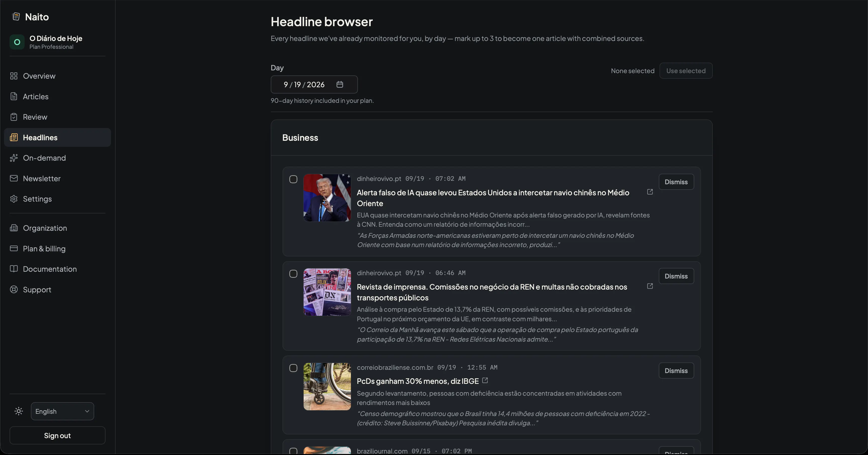This screenshot has height=455, width=868.
Task: Select the PcDs ganham 30% menos checkbox
Action: (293, 368)
